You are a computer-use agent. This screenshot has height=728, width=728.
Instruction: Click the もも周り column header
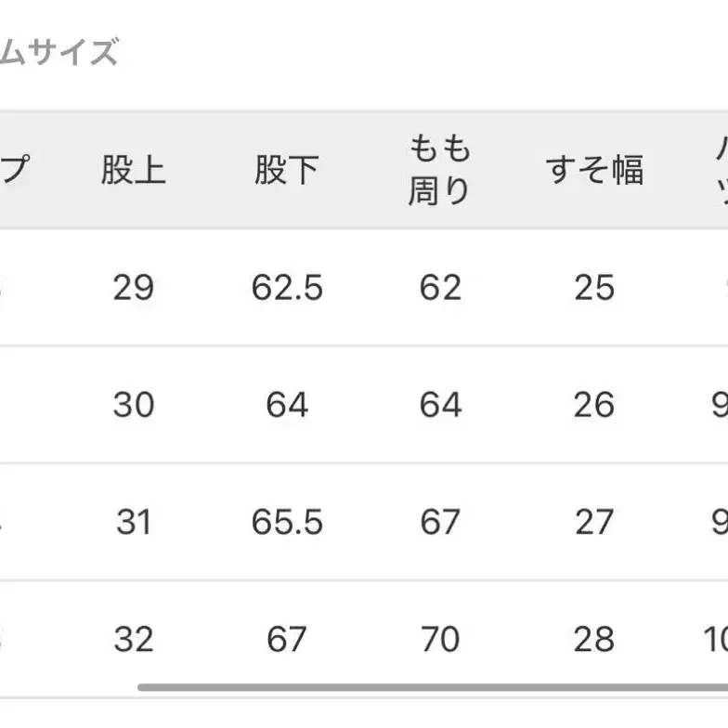(439, 170)
